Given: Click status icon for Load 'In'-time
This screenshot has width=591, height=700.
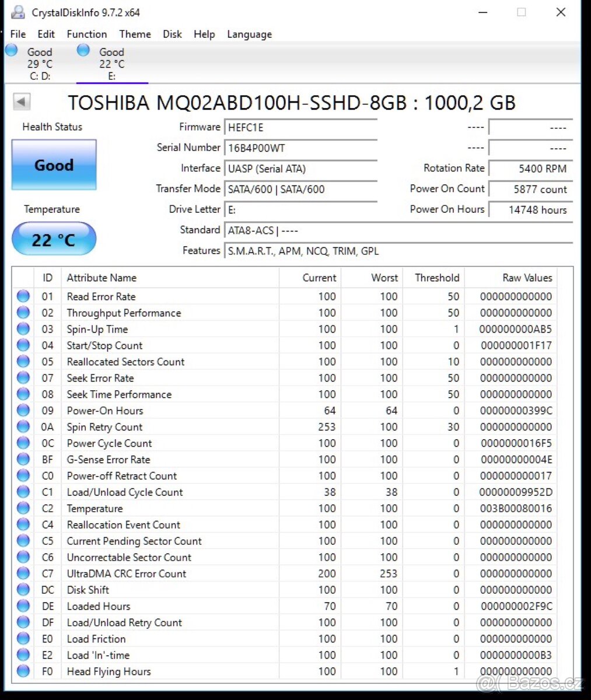Looking at the screenshot, I should (23, 655).
